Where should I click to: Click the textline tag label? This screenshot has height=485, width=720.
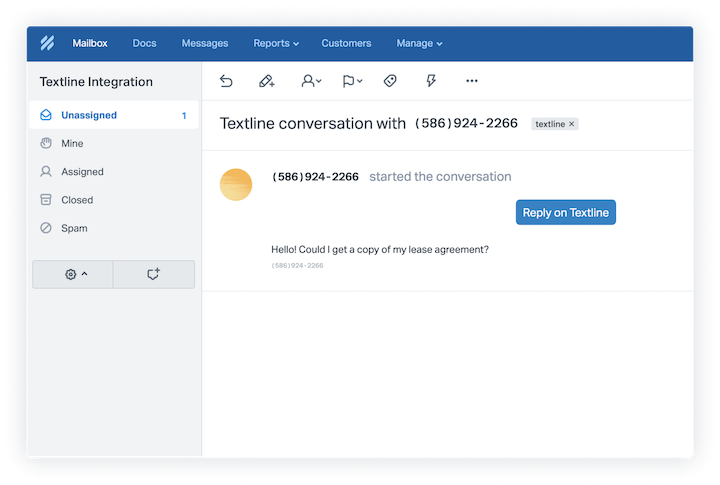550,124
